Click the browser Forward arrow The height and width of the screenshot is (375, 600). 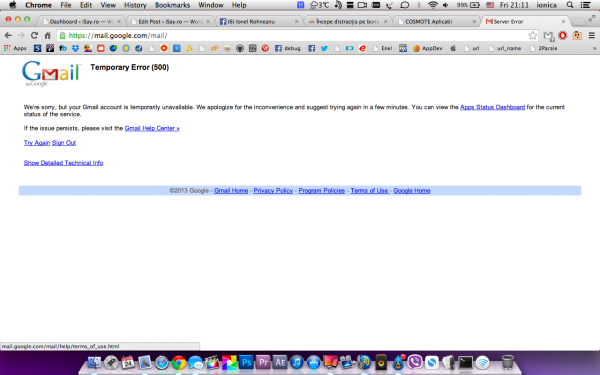(21, 36)
